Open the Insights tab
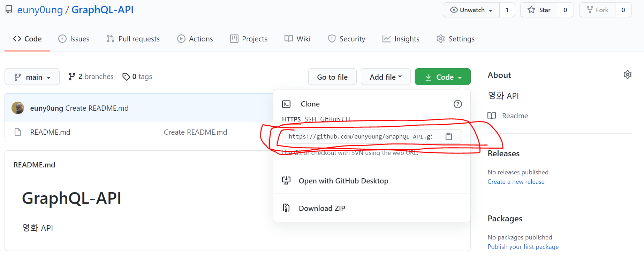Image resolution: width=644 pixels, height=268 pixels. (x=401, y=39)
